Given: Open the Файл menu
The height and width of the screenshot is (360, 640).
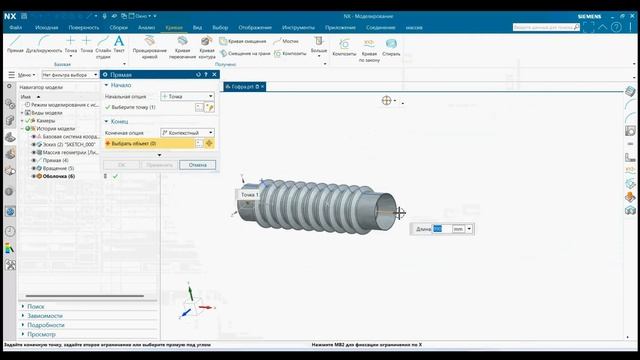Looking at the screenshot, I should (x=16, y=27).
